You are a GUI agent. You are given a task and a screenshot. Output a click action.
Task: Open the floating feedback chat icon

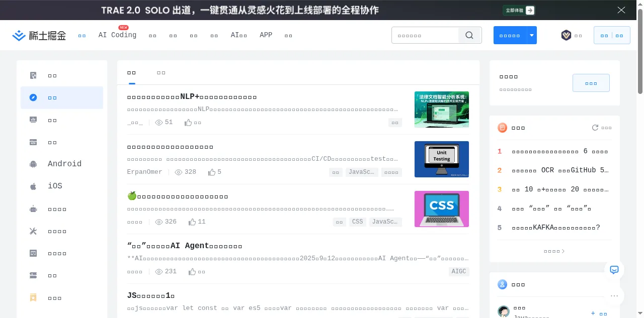pos(614,270)
